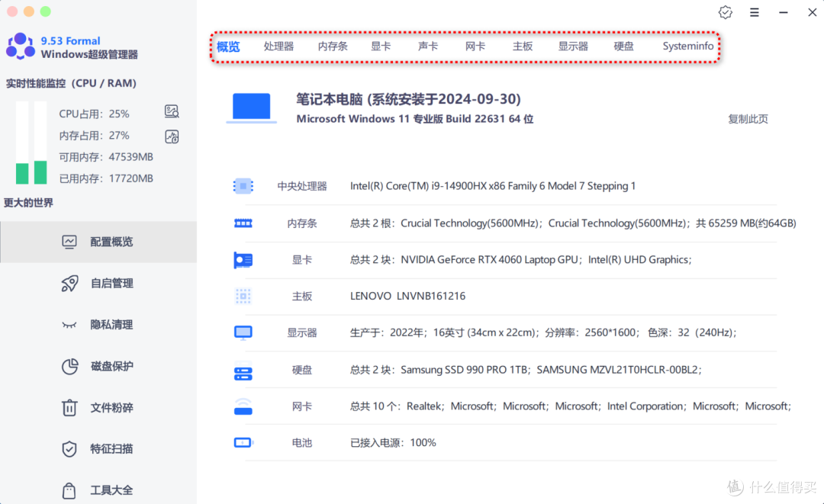The height and width of the screenshot is (504, 824).
Task: Switch to the 处理器 tab
Action: coord(278,47)
